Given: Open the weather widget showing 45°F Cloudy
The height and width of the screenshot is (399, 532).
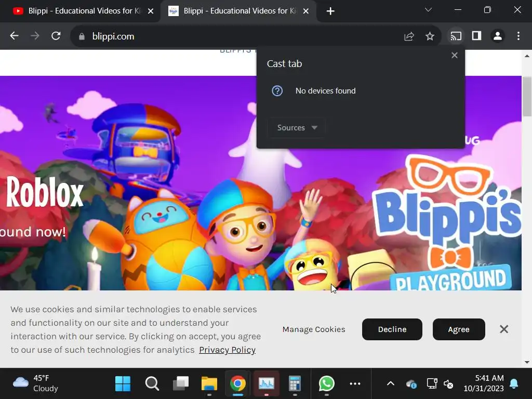Looking at the screenshot, I should [x=35, y=383].
